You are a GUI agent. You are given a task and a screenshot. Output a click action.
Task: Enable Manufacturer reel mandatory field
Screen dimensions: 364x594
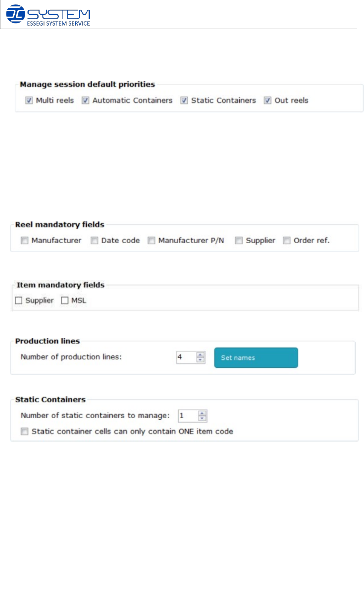[x=24, y=241]
